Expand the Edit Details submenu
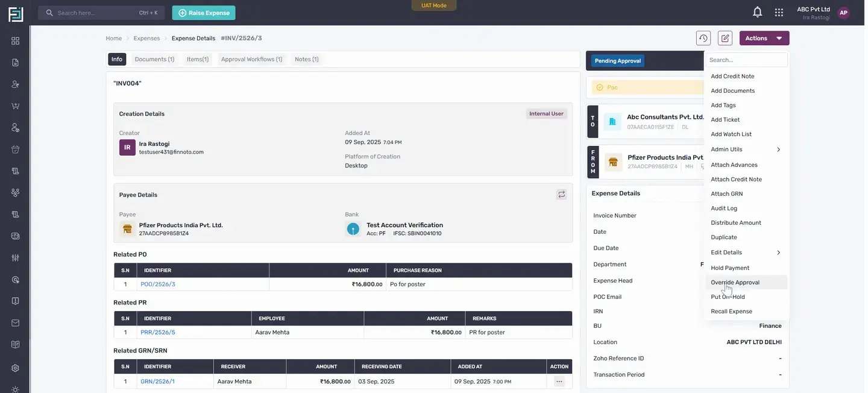This screenshot has height=393, width=868. click(x=746, y=253)
